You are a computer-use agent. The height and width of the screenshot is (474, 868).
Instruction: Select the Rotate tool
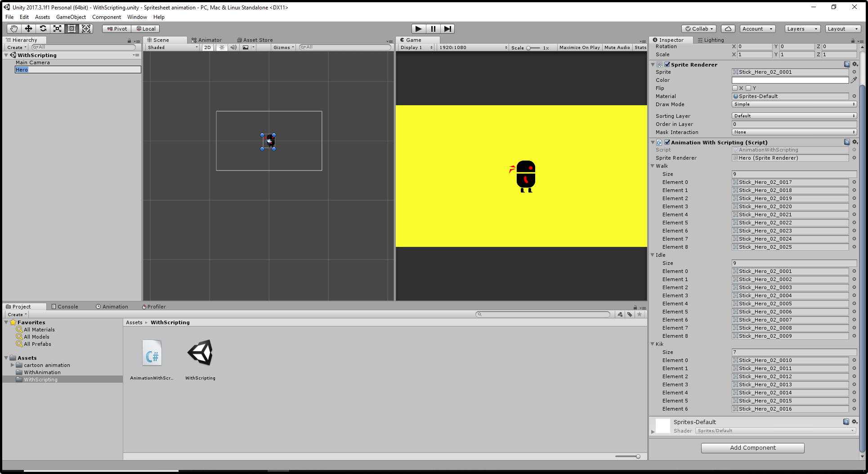pyautogui.click(x=43, y=28)
